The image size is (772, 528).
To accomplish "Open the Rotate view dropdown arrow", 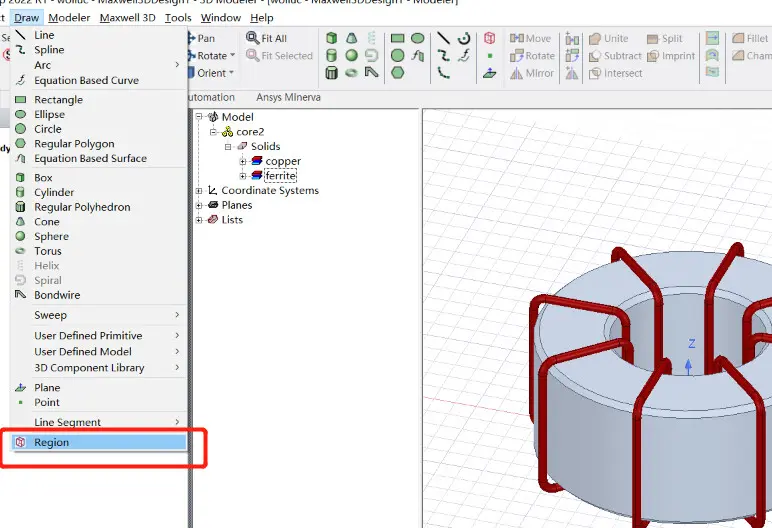I will pyautogui.click(x=232, y=55).
